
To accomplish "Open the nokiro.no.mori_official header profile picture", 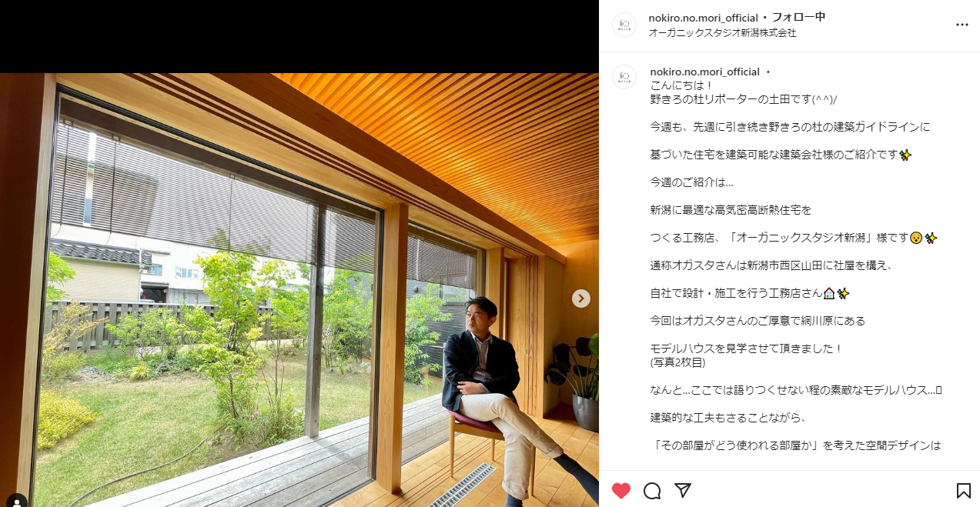I will (624, 25).
